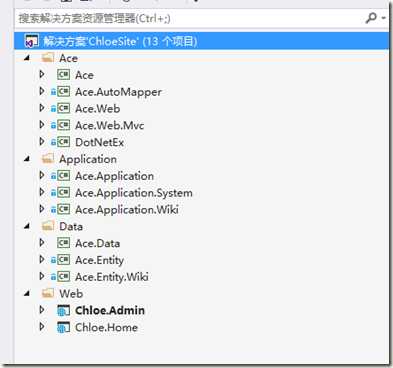
Task: Expand the Chloe.Home web project
Action: pyautogui.click(x=42, y=326)
